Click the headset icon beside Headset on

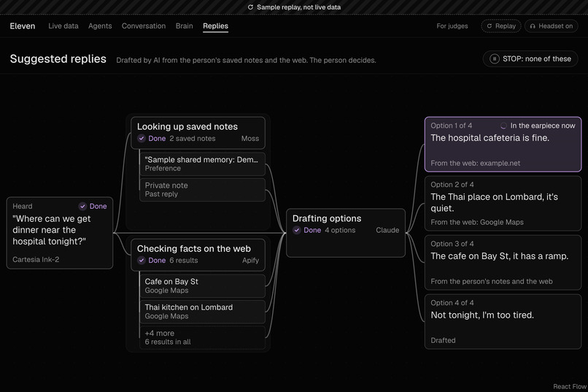[533, 26]
